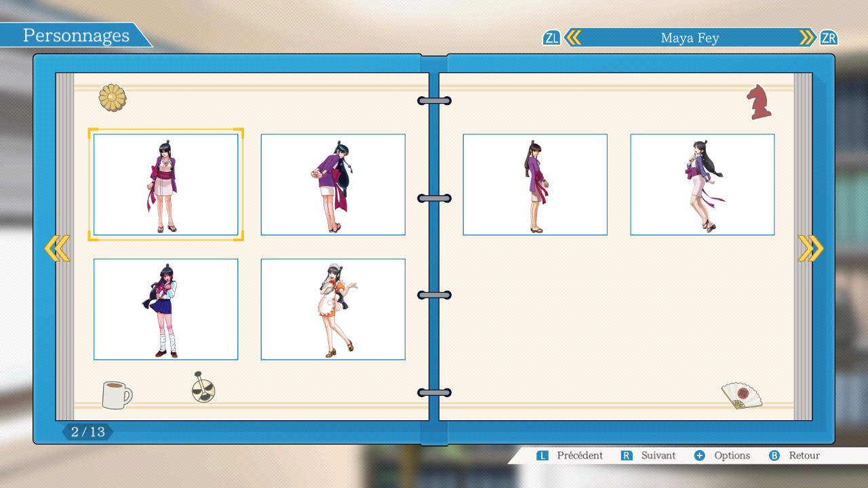Click the Personnages section header
The height and width of the screenshot is (488, 868).
76,35
